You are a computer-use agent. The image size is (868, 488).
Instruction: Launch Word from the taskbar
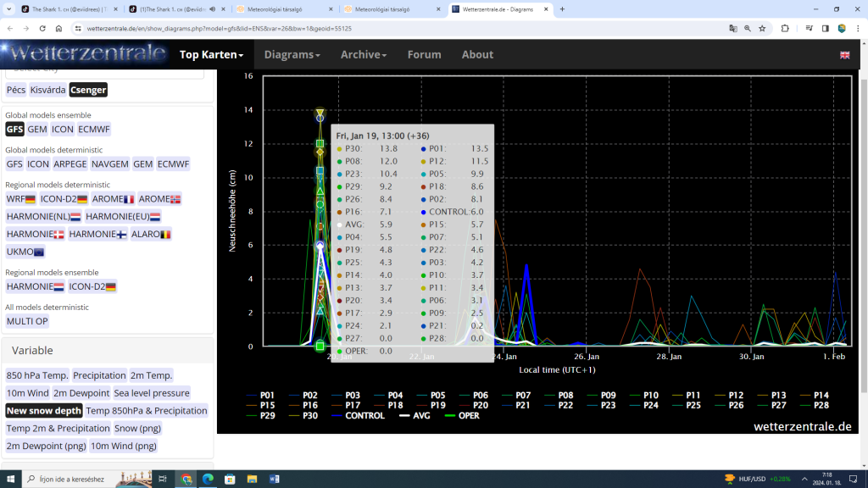click(x=274, y=479)
